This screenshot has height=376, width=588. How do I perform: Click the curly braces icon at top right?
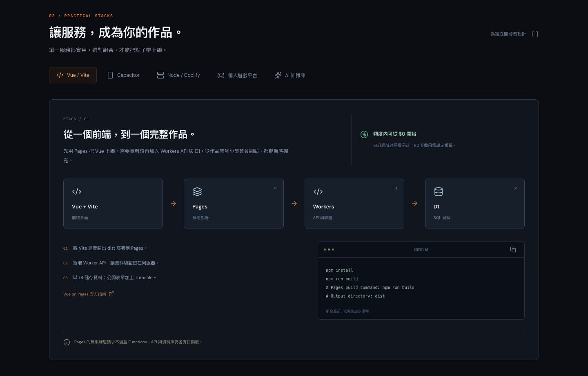[x=535, y=34]
